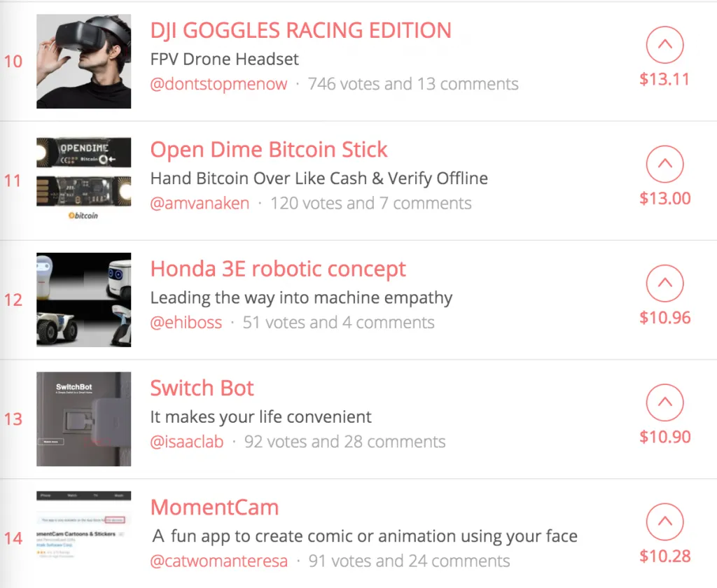Visit @isaaclab profile
The width and height of the screenshot is (717, 588).
tap(186, 442)
